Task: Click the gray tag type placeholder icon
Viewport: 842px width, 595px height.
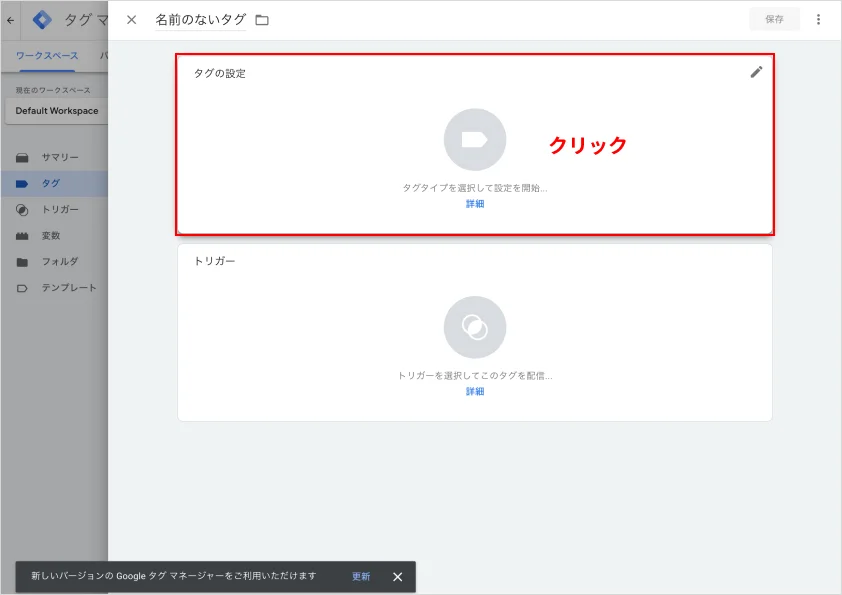Action: [x=475, y=140]
